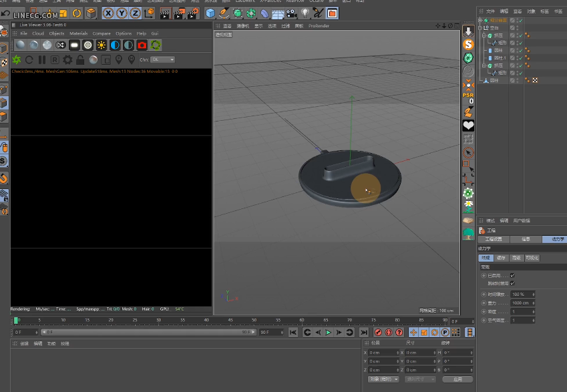This screenshot has width=567, height=392.
Task: Toggle the first checkbox in dynamics General section
Action: (x=512, y=276)
